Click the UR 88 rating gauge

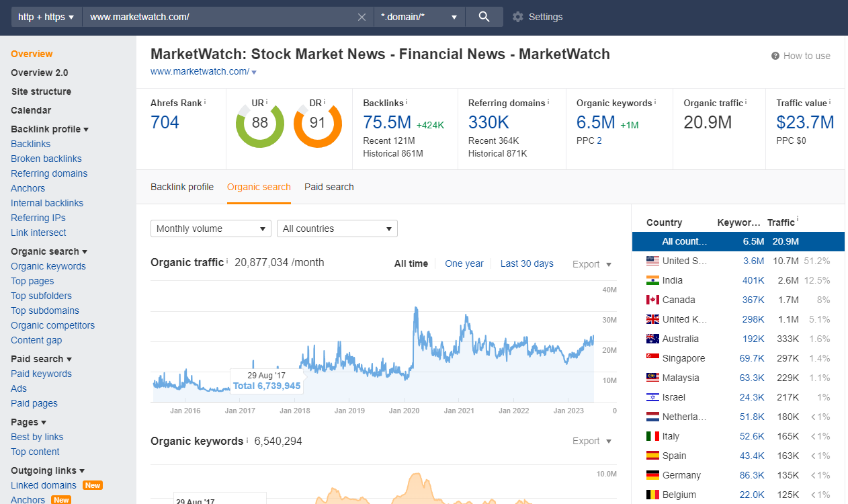260,124
